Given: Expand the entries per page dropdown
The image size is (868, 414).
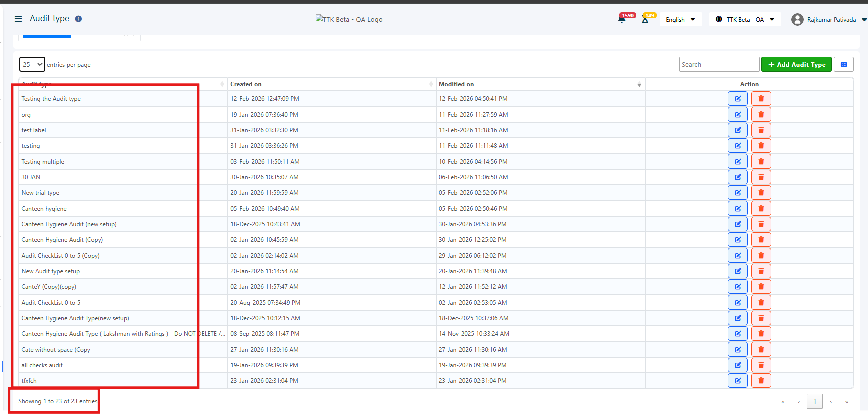Looking at the screenshot, I should [x=32, y=65].
